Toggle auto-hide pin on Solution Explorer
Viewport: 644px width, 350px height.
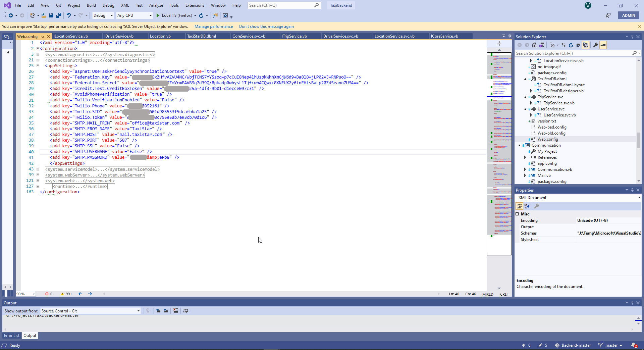(632, 37)
